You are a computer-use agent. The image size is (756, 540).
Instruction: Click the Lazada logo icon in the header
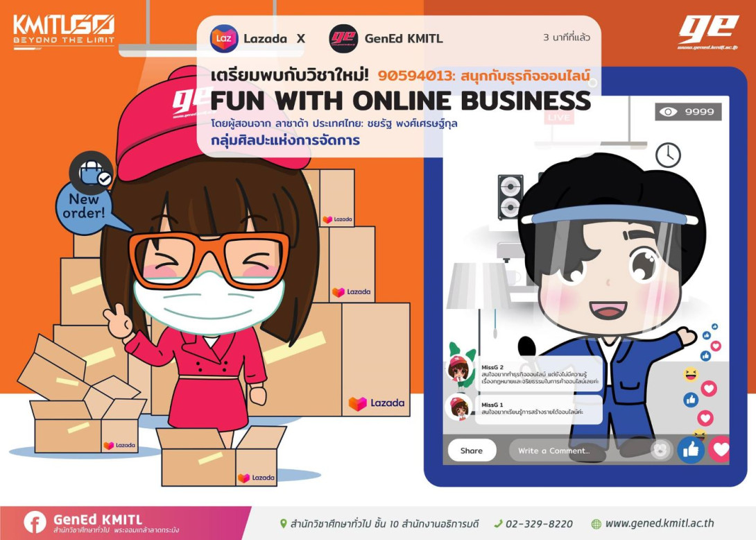click(224, 39)
